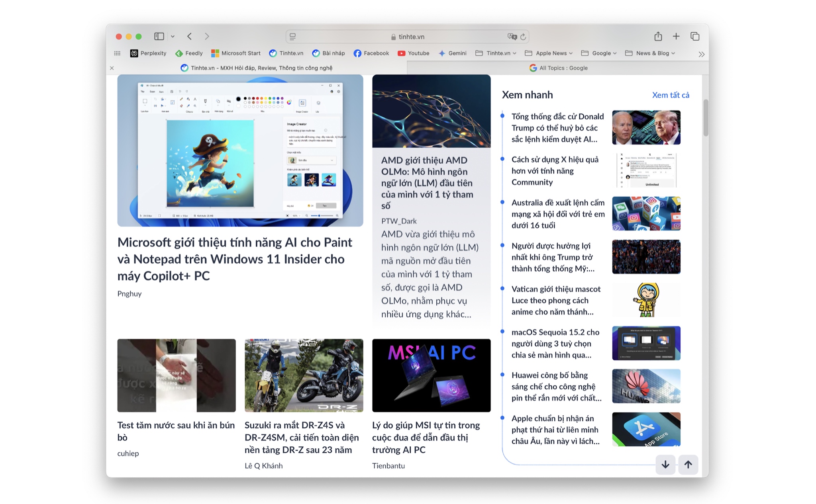The height and width of the screenshot is (504, 816).
Task: Click the macOS screen sharing thumbnail
Action: pyautogui.click(x=646, y=343)
